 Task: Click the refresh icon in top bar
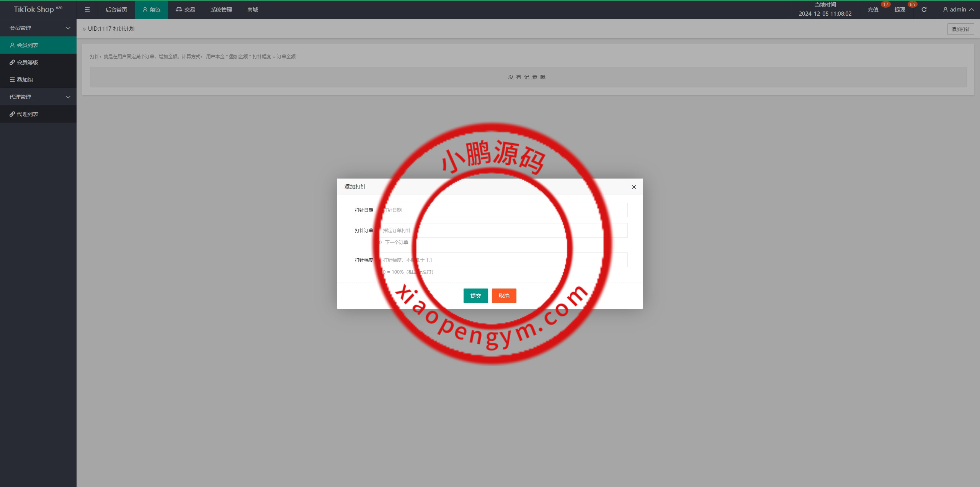pos(924,10)
